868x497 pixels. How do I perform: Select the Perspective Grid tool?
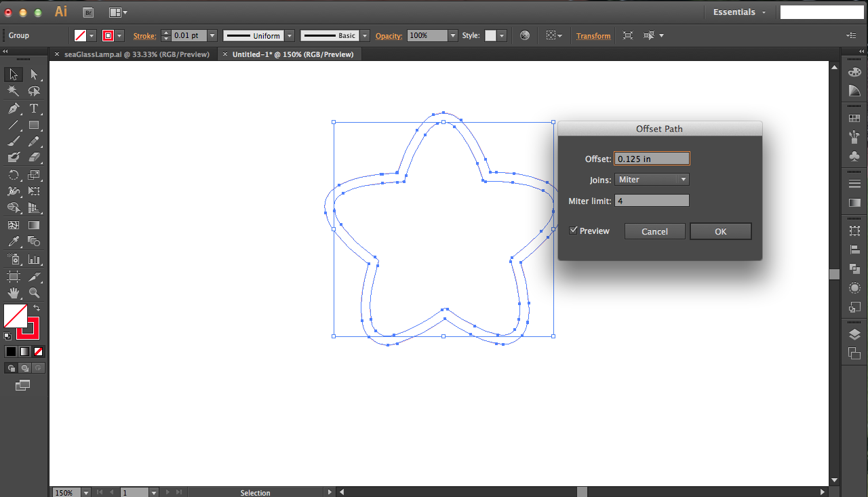point(34,208)
